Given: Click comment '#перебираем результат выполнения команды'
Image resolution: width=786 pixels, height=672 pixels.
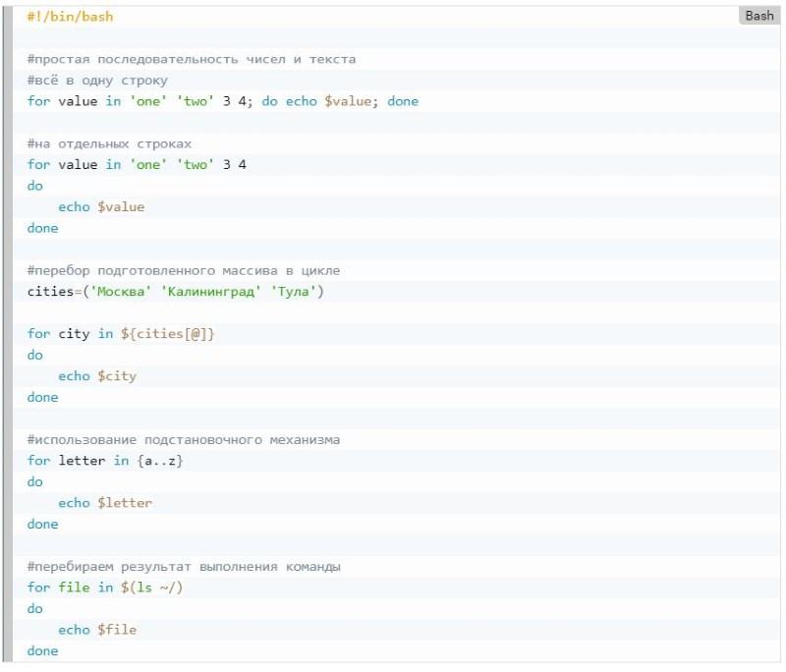Looking at the screenshot, I should pyautogui.click(x=184, y=567).
